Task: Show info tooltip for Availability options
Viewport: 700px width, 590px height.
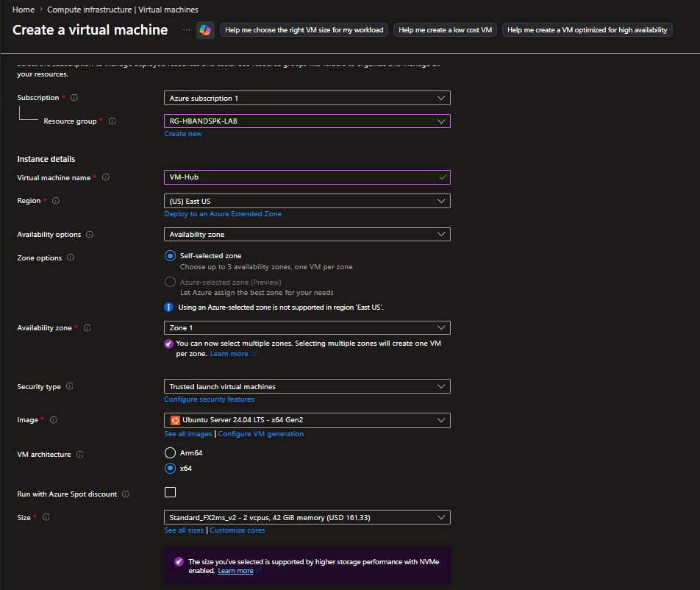Action: click(90, 235)
